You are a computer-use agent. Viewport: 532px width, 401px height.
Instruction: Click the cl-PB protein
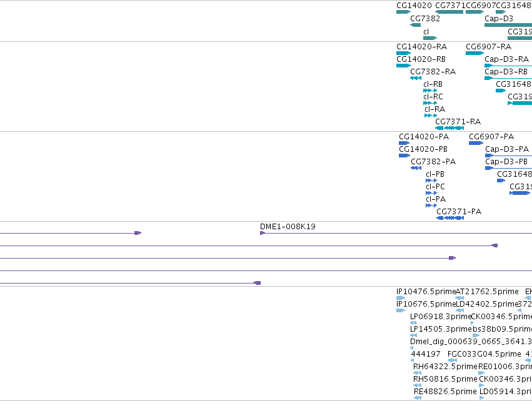click(x=431, y=181)
